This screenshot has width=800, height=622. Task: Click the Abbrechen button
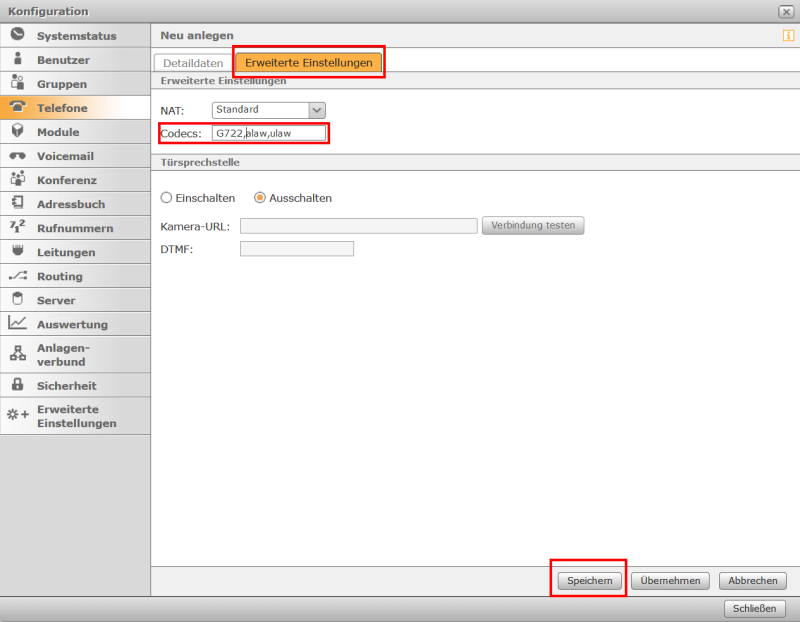coord(752,580)
